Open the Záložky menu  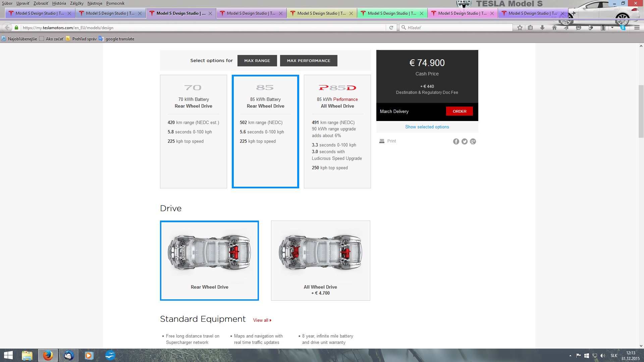tap(77, 3)
